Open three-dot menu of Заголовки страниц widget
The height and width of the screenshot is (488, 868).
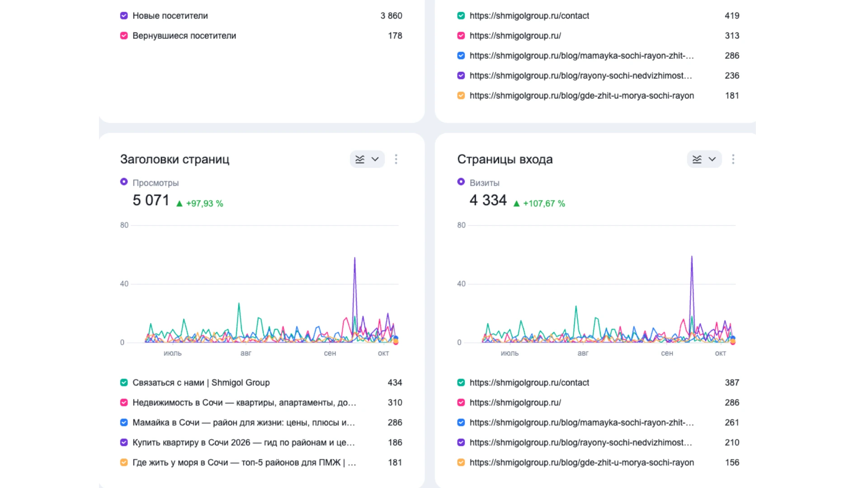coord(396,159)
